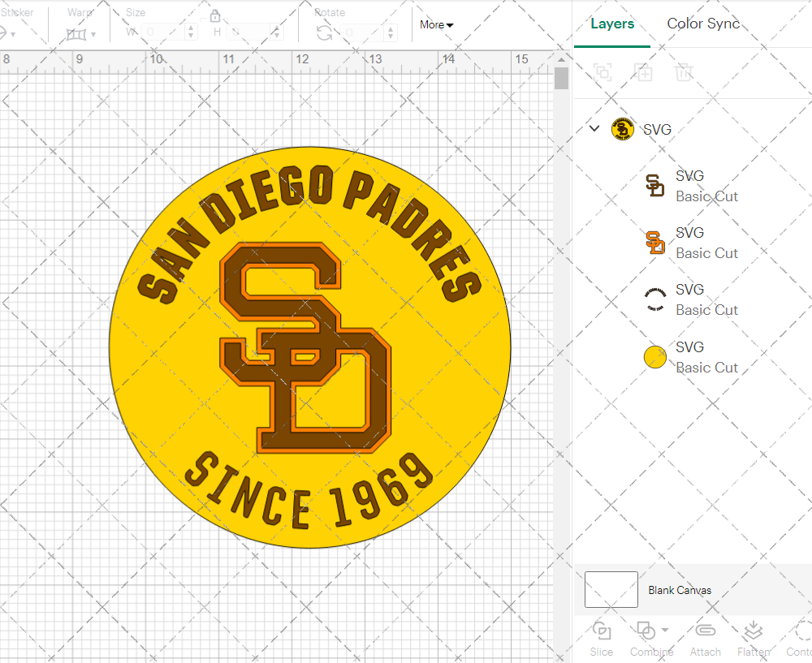Select the SVG group thumbnail

pyautogui.click(x=623, y=129)
